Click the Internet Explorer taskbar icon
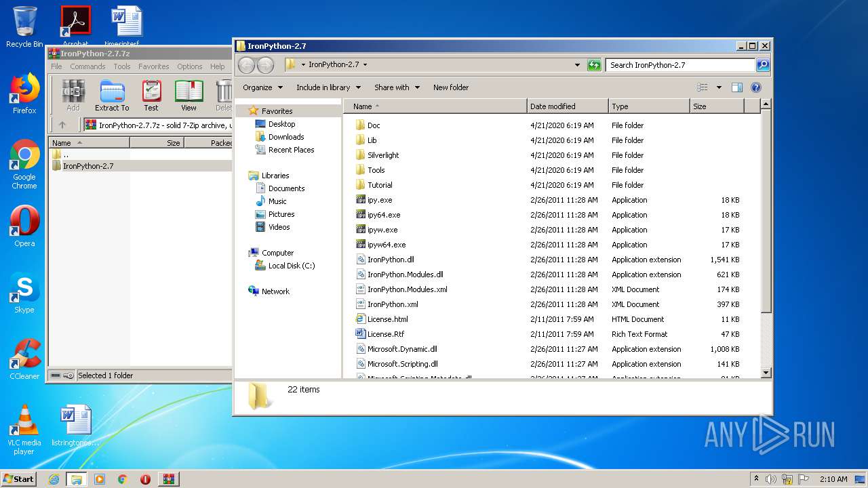The height and width of the screenshot is (488, 868). click(x=54, y=479)
